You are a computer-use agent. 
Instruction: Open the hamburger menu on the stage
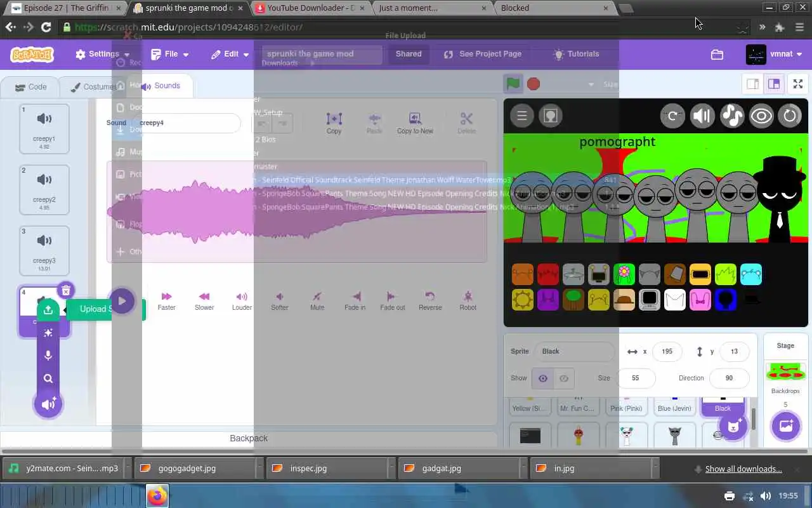(522, 116)
